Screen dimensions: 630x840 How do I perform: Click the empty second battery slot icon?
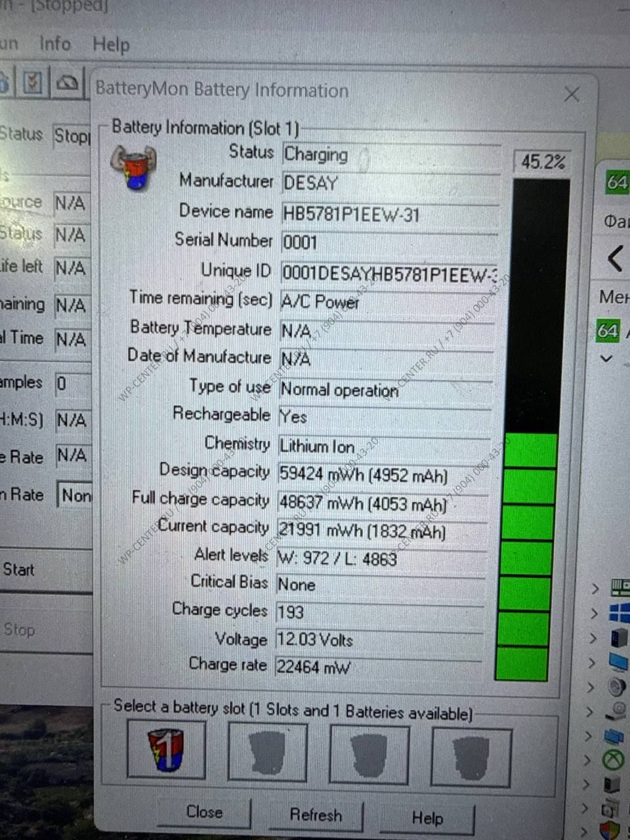[x=268, y=752]
